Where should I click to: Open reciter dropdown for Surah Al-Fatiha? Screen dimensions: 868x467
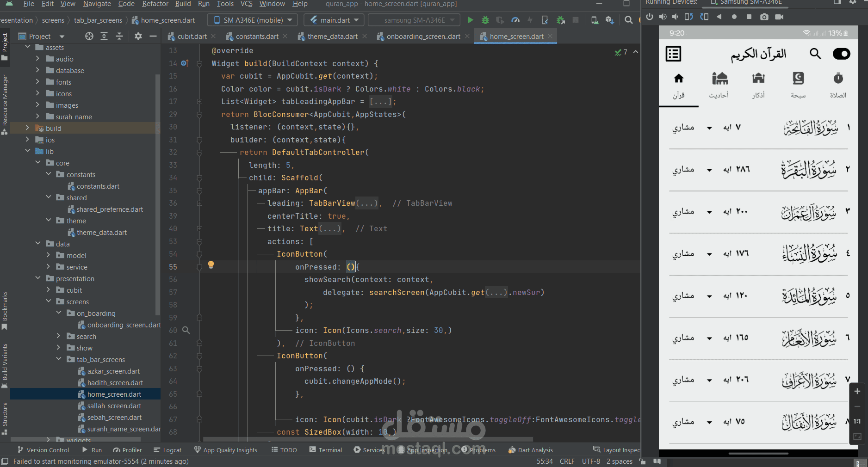(709, 128)
